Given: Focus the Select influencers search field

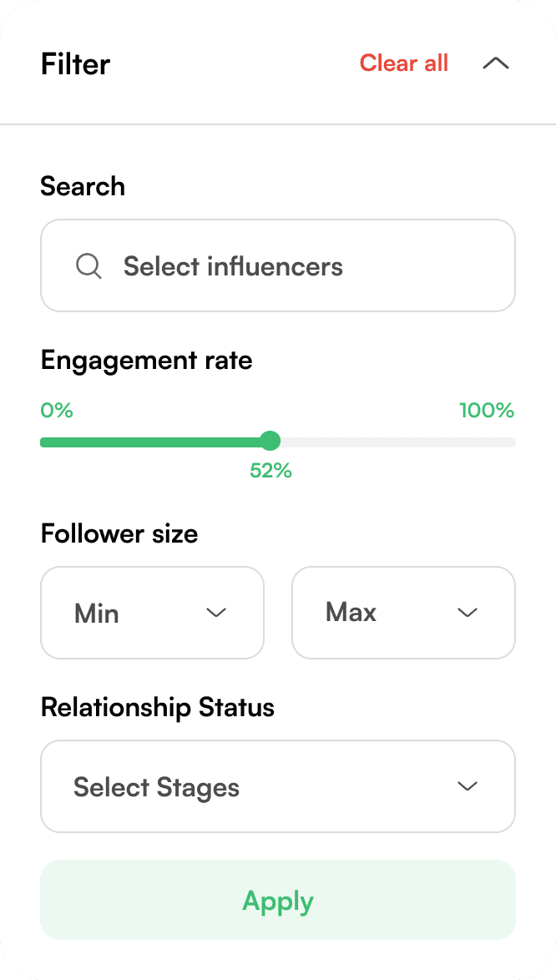Looking at the screenshot, I should pyautogui.click(x=278, y=265).
